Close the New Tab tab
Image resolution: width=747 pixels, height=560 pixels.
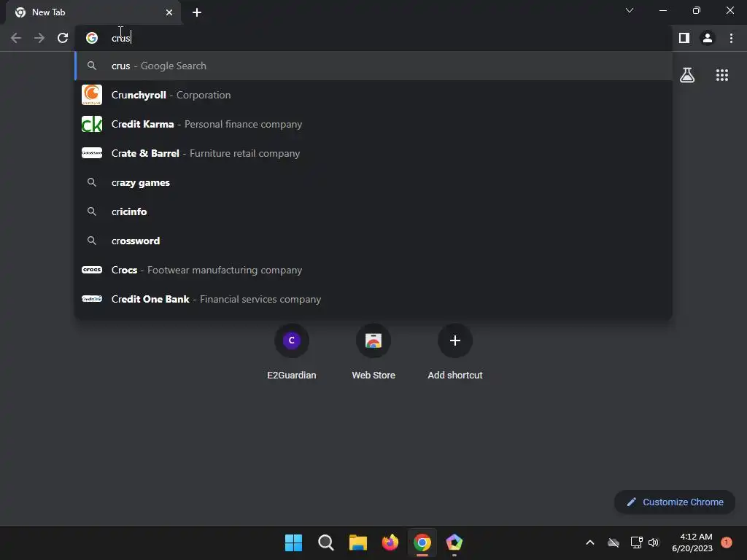point(169,12)
